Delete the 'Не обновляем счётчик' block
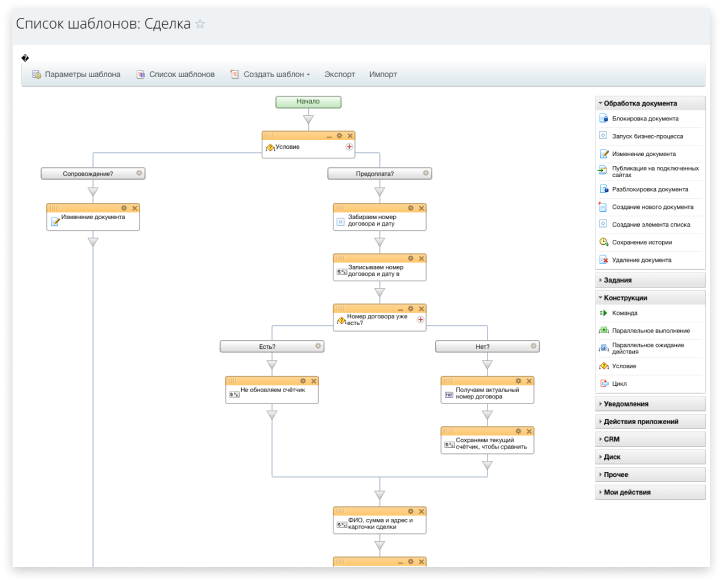722x583 pixels. pyautogui.click(x=313, y=381)
